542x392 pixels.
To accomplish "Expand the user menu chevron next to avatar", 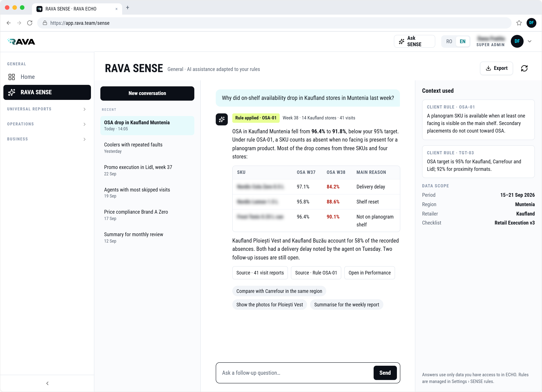I will (530, 41).
